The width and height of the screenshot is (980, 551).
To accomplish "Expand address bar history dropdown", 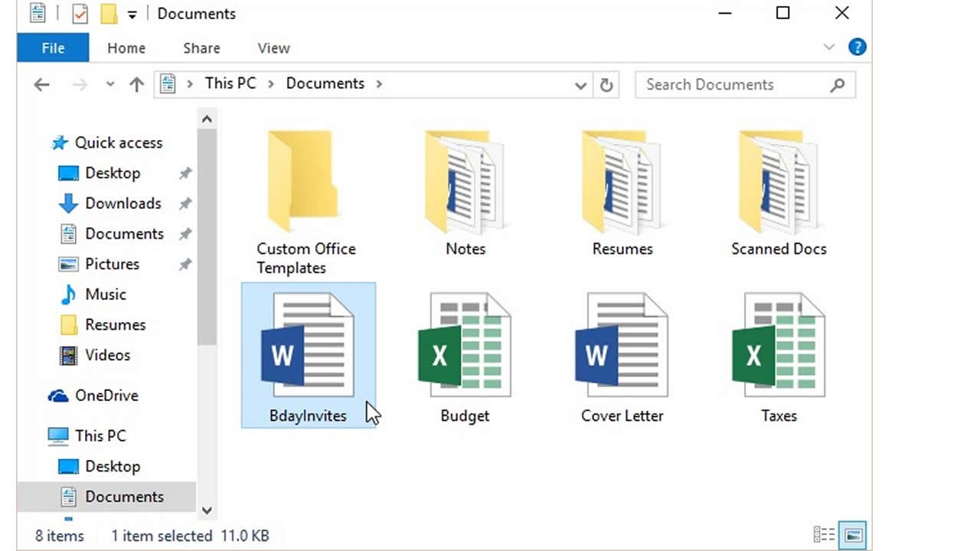I will 580,86.
